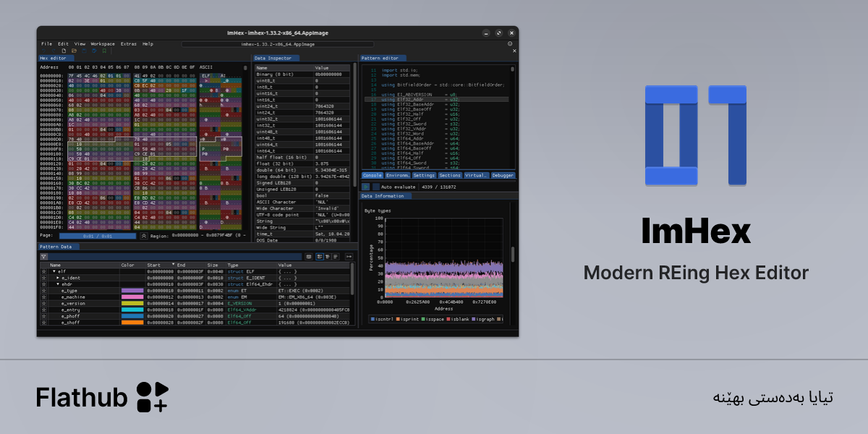Switch to the Debugger tab
Screen dimensions: 868x434
[x=503, y=175]
